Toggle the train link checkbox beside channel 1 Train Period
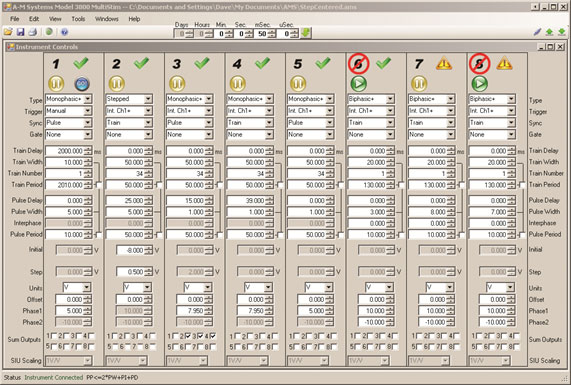571x385 pixels. click(x=99, y=185)
